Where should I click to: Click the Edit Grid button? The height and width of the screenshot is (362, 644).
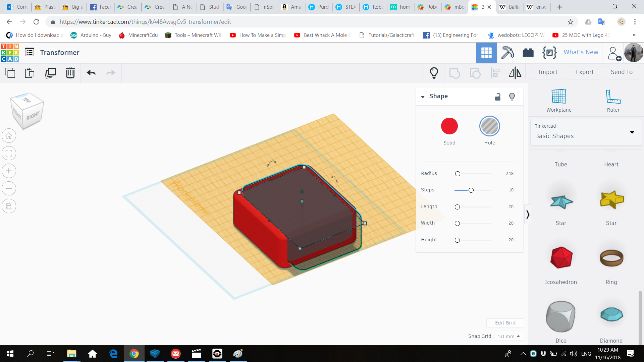point(505,323)
